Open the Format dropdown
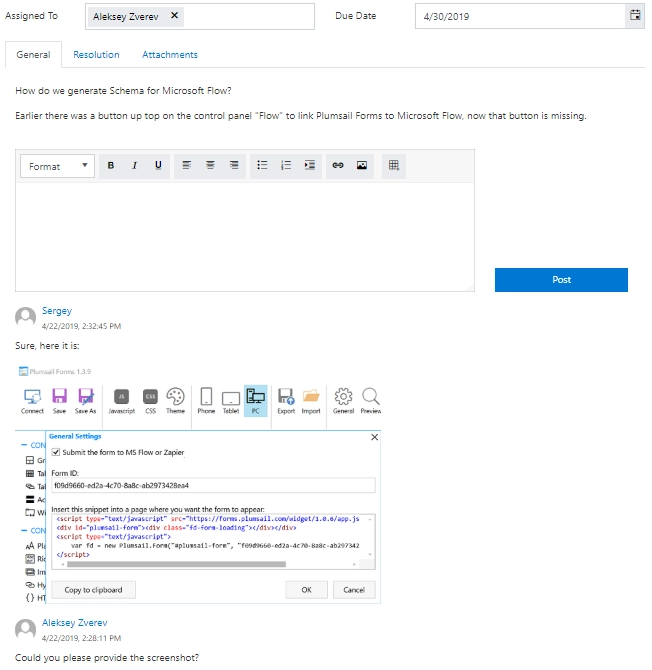Screen dimensions: 652x670 57,166
